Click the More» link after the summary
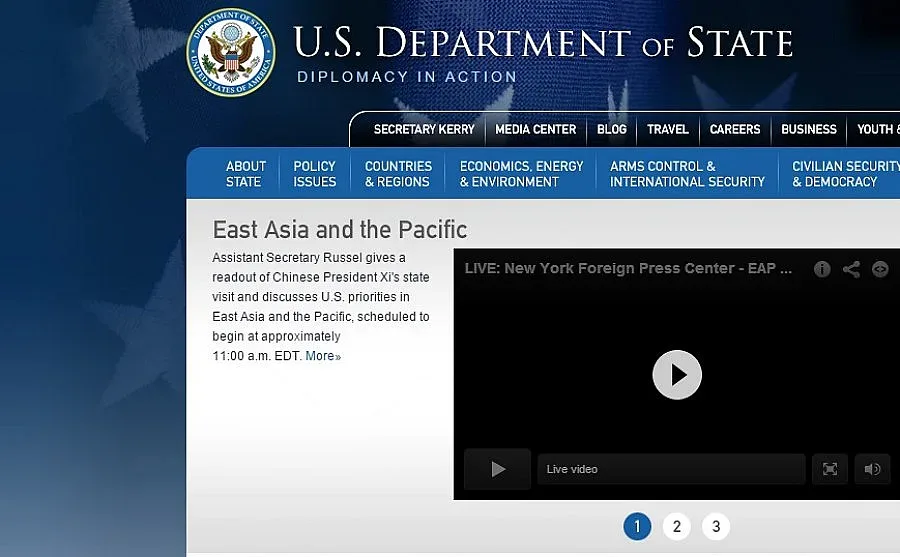Viewport: 900px width, 557px height. pos(323,356)
